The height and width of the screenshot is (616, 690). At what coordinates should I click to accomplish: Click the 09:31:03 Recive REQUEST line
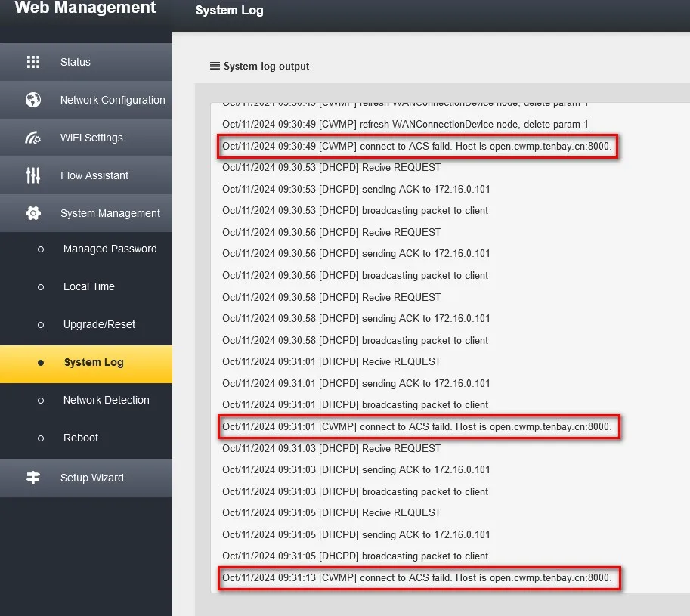[x=331, y=448]
